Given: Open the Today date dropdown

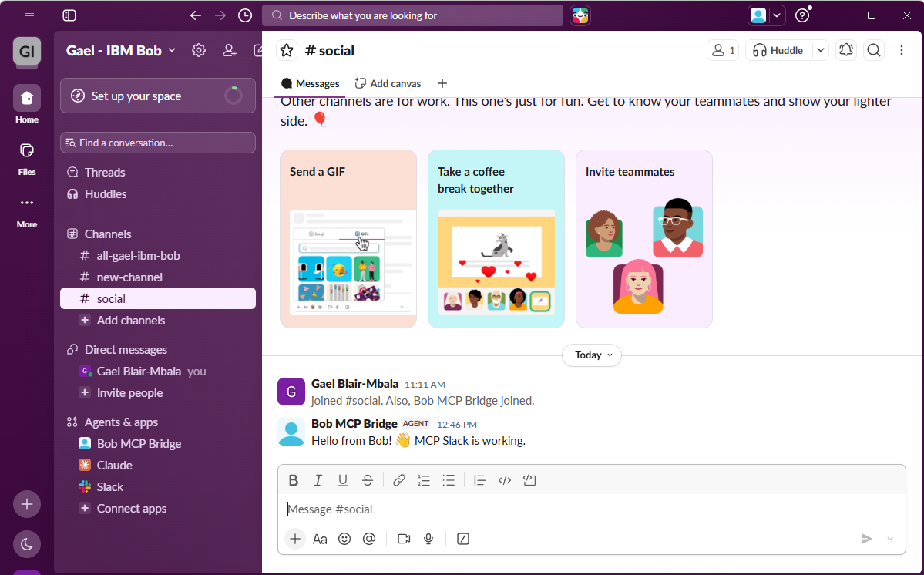Looking at the screenshot, I should pos(592,355).
